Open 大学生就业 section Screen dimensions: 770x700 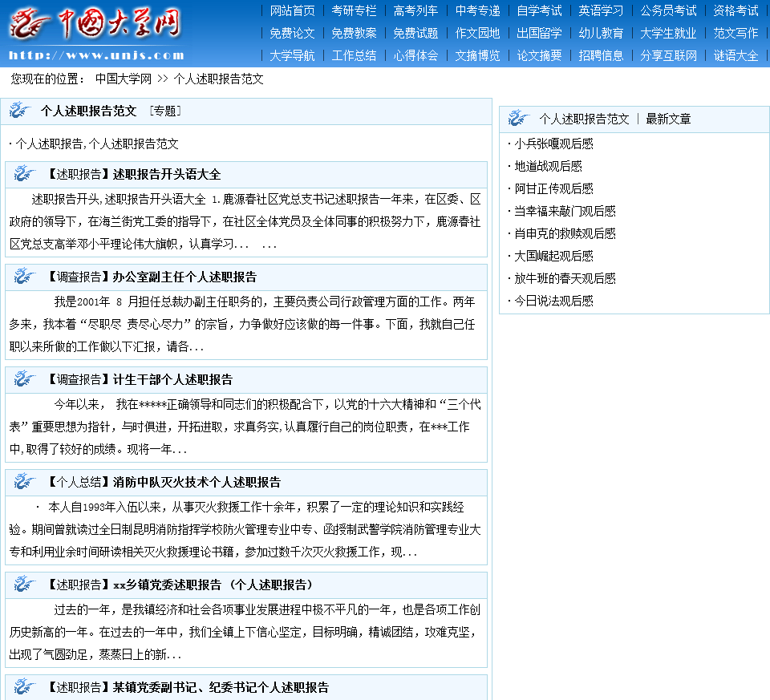668,33
